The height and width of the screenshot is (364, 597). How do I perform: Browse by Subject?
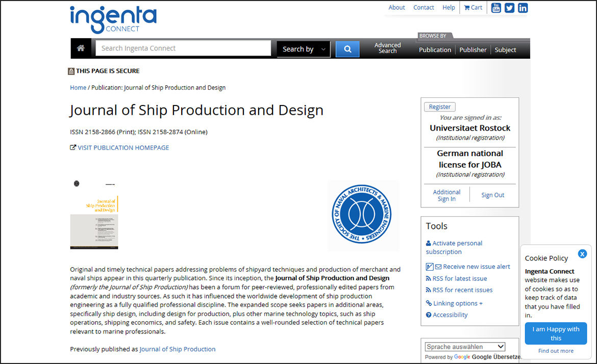[x=505, y=50]
